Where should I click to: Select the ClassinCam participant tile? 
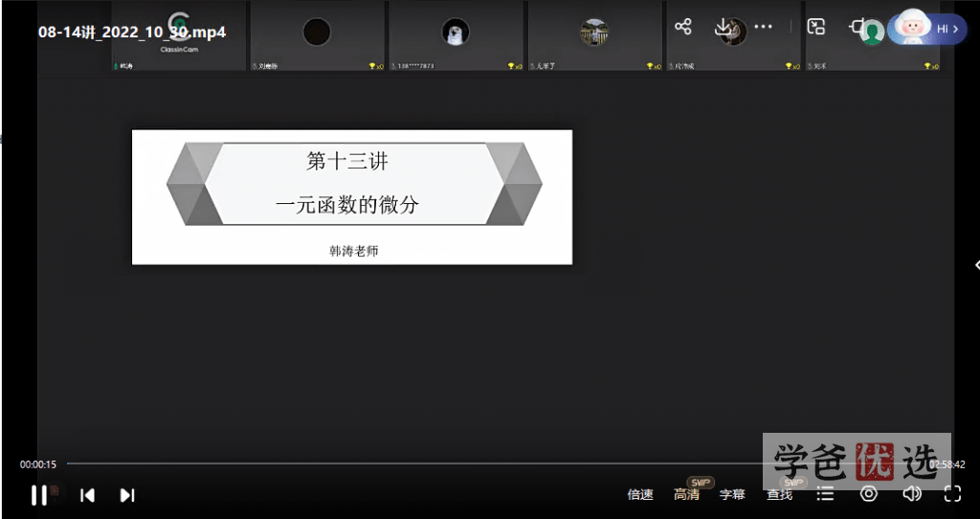pos(179,35)
